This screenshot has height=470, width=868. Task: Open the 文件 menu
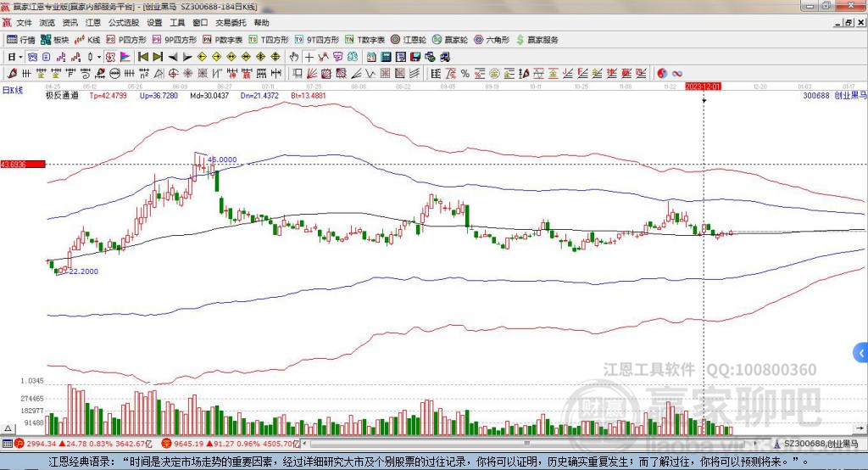click(x=24, y=23)
